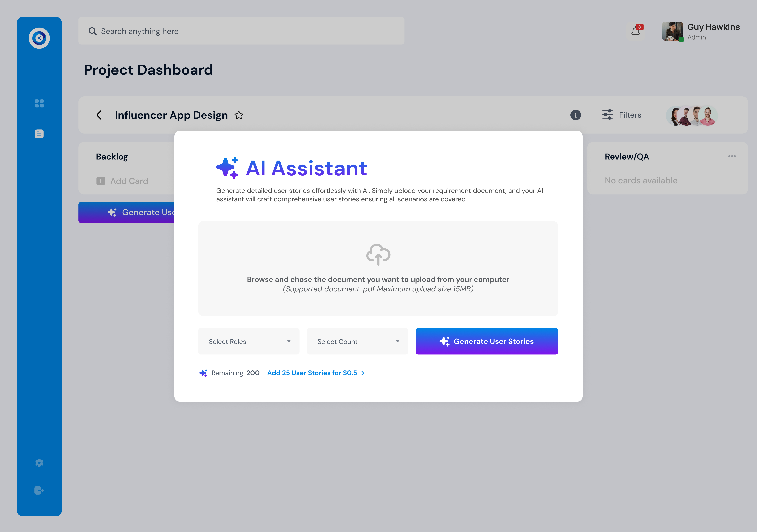Click the project info icon
The height and width of the screenshot is (532, 757).
point(575,115)
